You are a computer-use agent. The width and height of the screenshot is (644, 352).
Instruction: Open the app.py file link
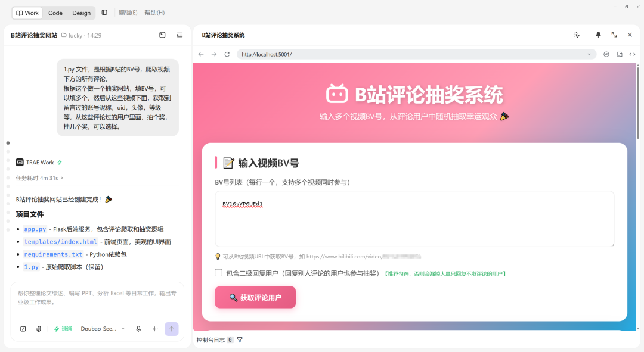[x=35, y=229]
